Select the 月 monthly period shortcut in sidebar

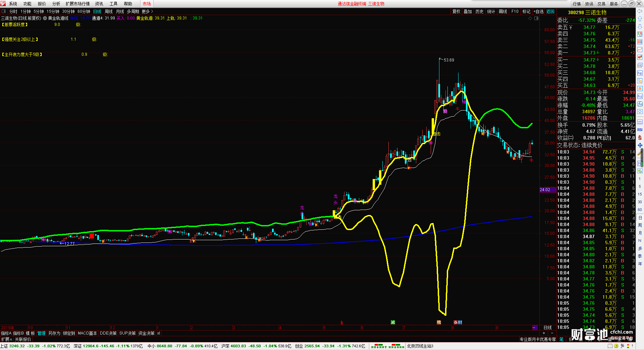tap(640, 233)
